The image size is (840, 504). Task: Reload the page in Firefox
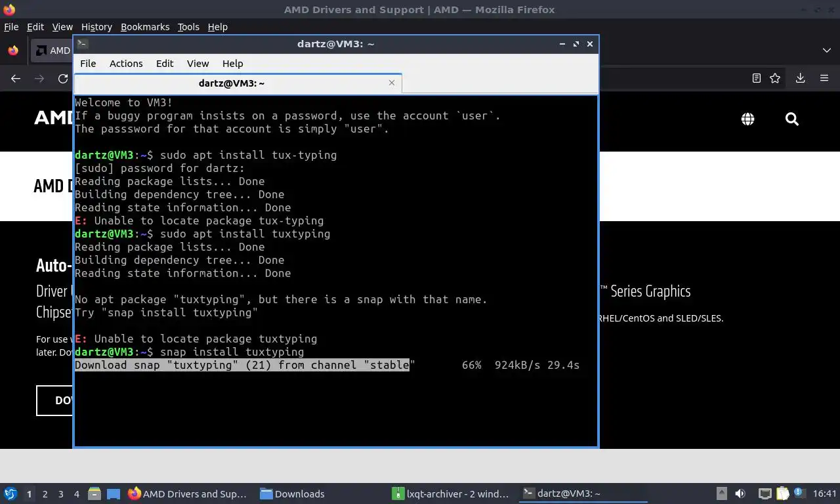(63, 78)
